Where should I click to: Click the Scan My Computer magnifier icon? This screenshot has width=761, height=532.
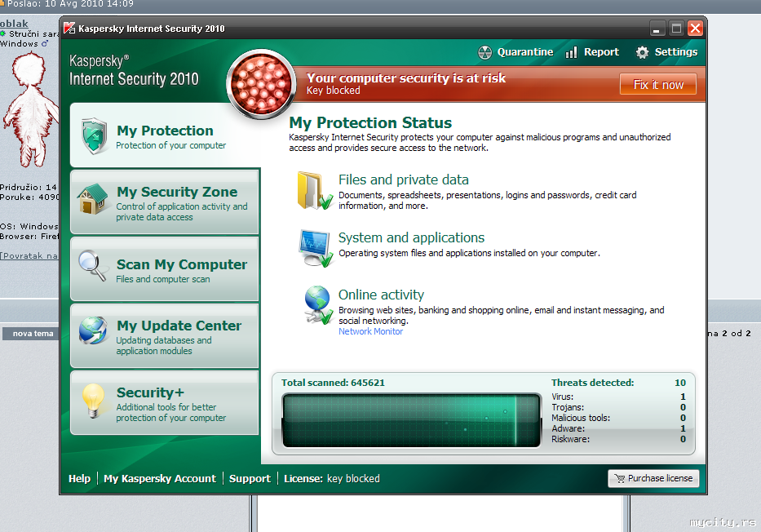(93, 265)
